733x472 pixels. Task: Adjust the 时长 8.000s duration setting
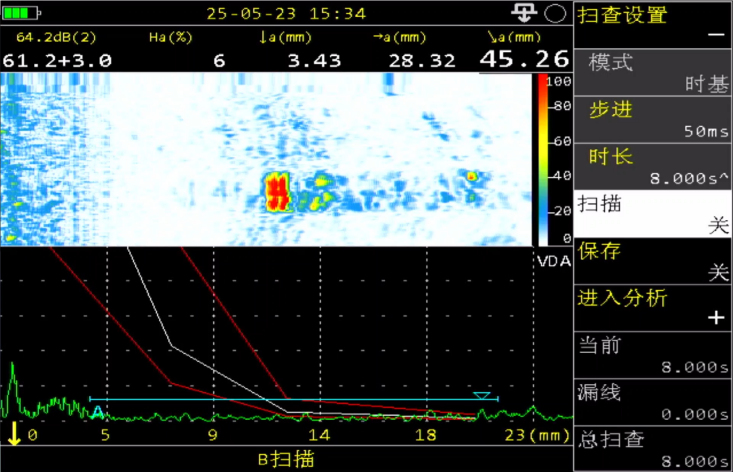654,166
